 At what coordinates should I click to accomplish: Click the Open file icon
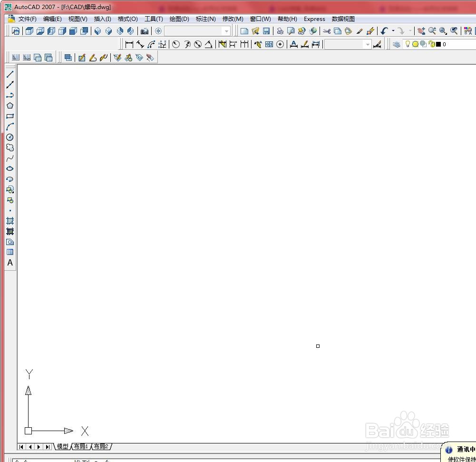pyautogui.click(x=255, y=31)
